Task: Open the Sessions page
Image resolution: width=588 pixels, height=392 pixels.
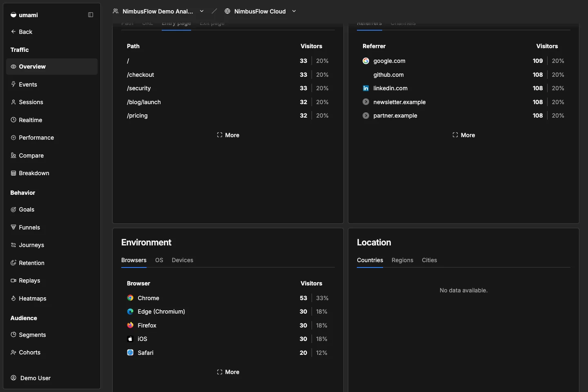Action: [x=52, y=102]
